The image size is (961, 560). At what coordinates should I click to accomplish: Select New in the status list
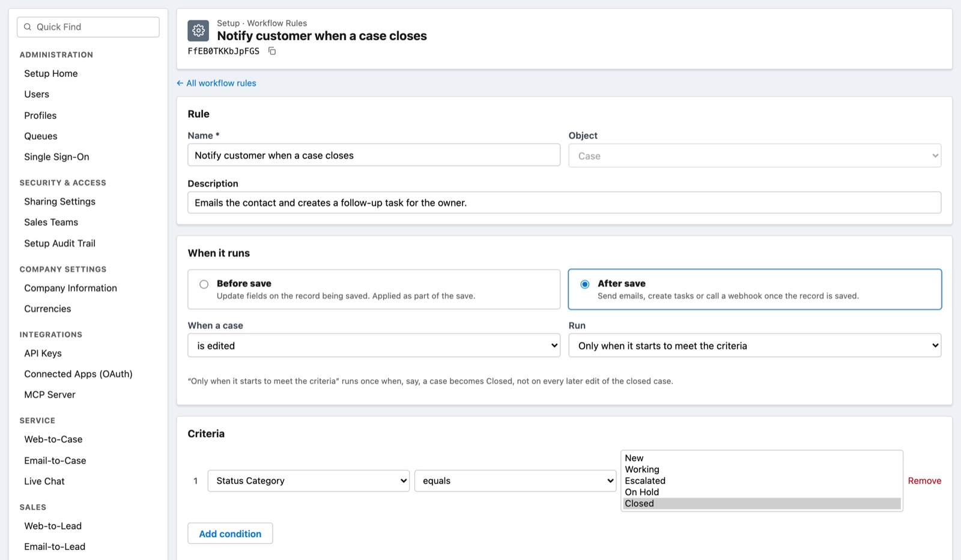762,458
